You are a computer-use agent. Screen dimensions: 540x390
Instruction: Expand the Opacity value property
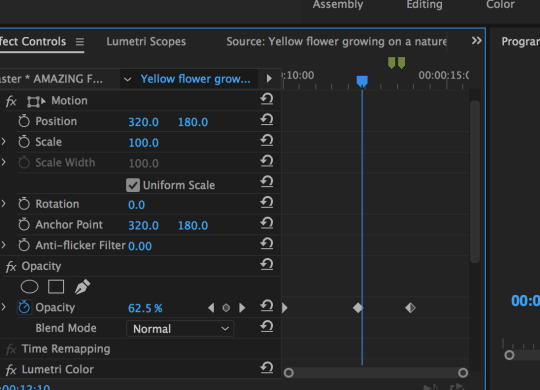(x=3, y=307)
